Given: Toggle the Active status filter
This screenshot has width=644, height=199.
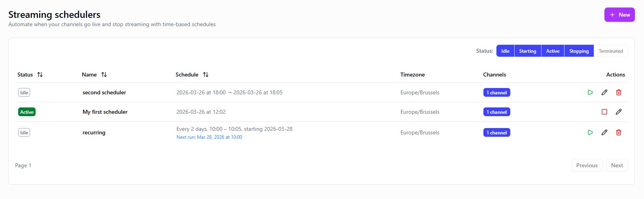Looking at the screenshot, I should (x=553, y=51).
